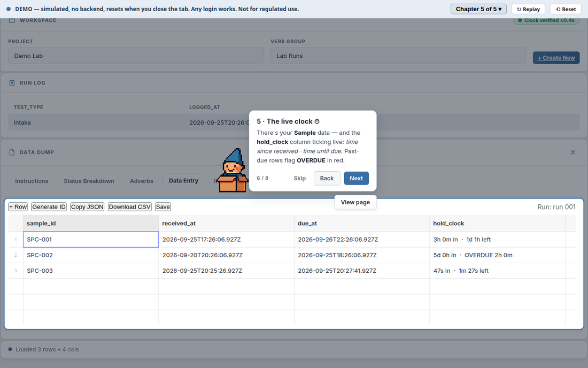Click the Copy JSON button
Image resolution: width=588 pixels, height=368 pixels.
point(87,206)
